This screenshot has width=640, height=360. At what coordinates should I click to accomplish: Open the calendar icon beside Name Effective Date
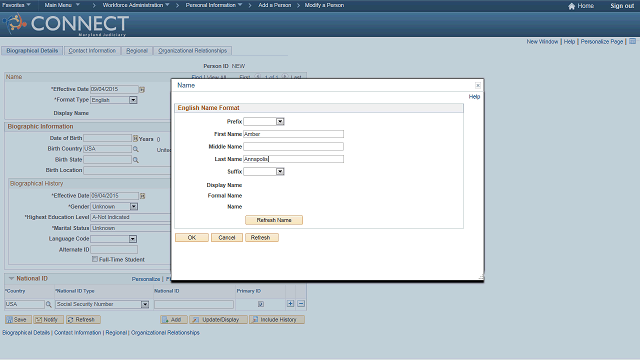tap(142, 89)
